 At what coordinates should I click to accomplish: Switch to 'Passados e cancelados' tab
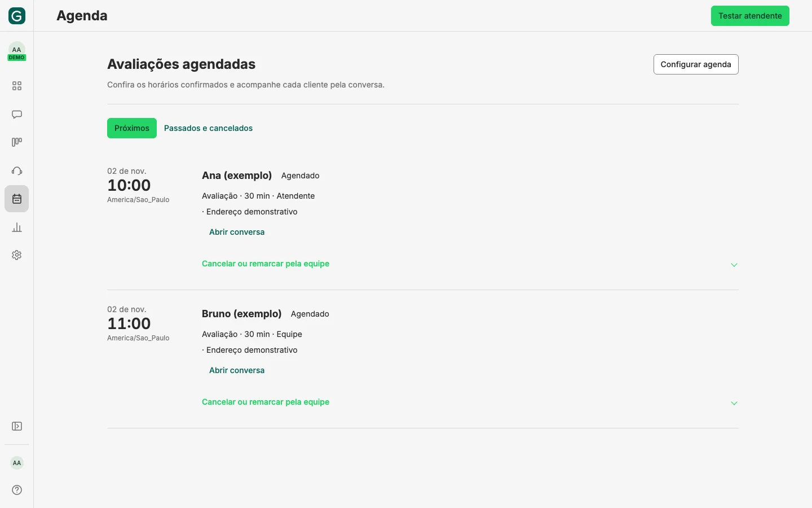[208, 128]
